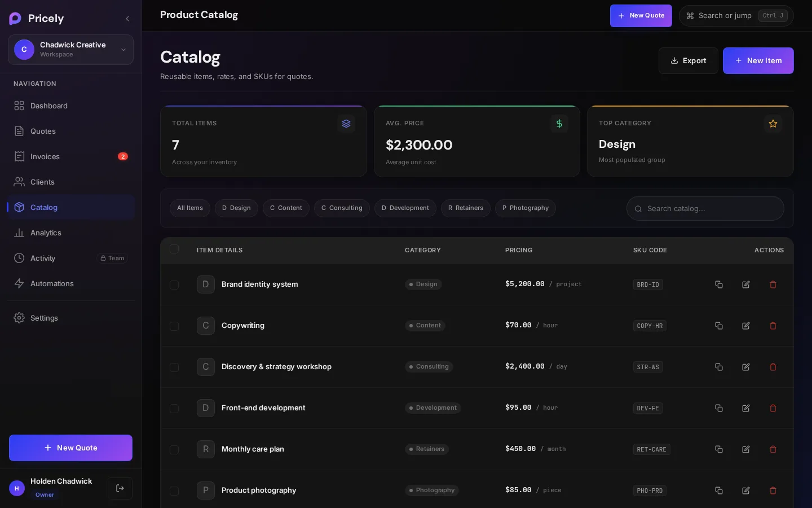Show All Items filter
Image resolution: width=812 pixels, height=508 pixels.
click(190, 208)
